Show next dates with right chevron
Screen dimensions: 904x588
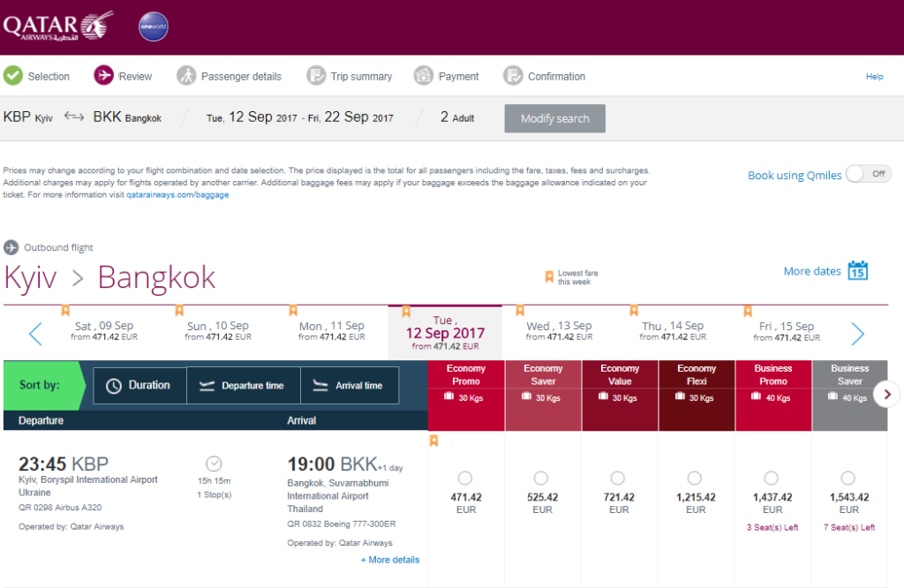(x=858, y=334)
